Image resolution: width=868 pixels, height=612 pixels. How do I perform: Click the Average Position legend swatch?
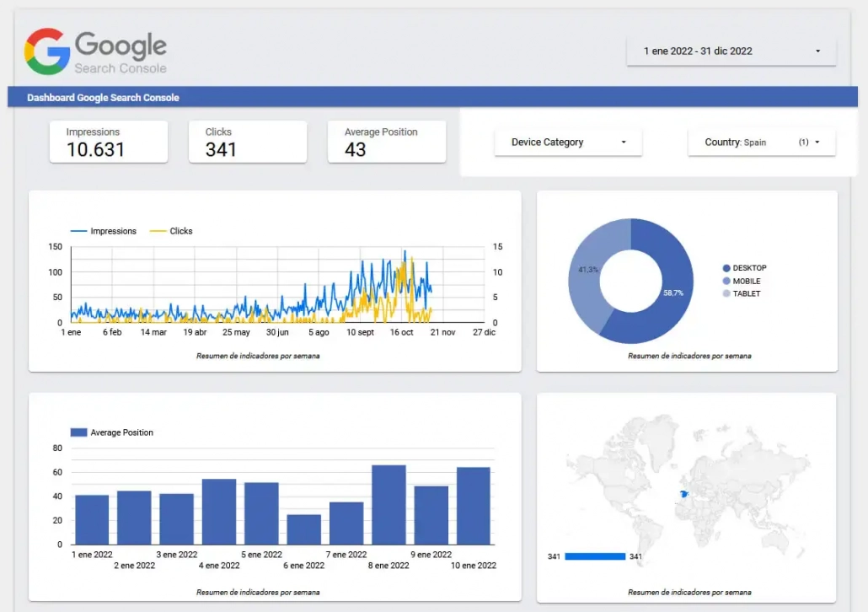pos(78,432)
